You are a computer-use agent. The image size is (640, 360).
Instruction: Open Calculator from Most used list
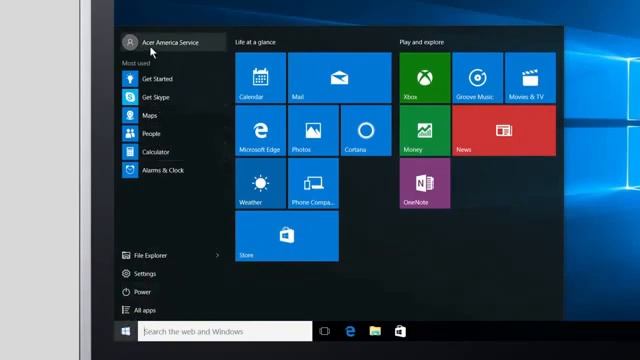(x=173, y=152)
